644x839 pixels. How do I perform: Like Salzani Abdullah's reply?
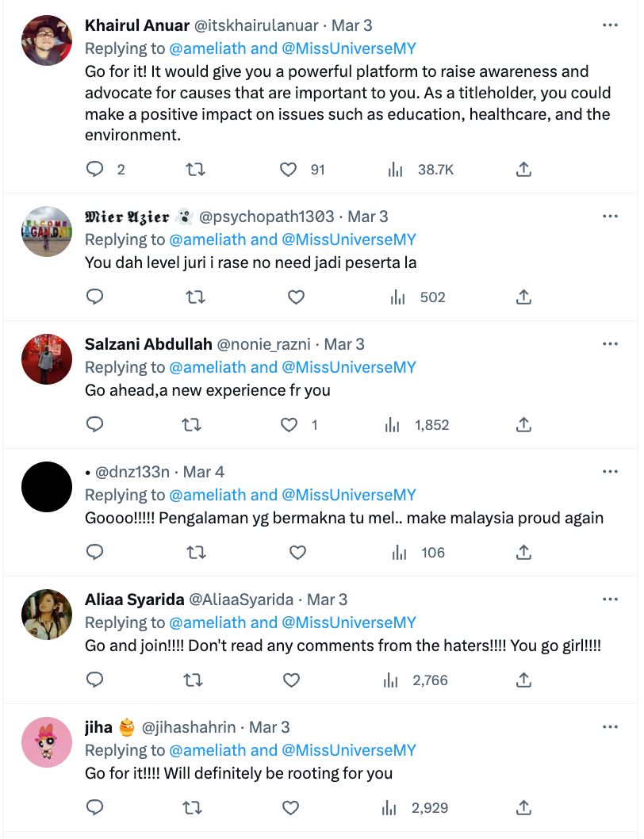click(289, 425)
